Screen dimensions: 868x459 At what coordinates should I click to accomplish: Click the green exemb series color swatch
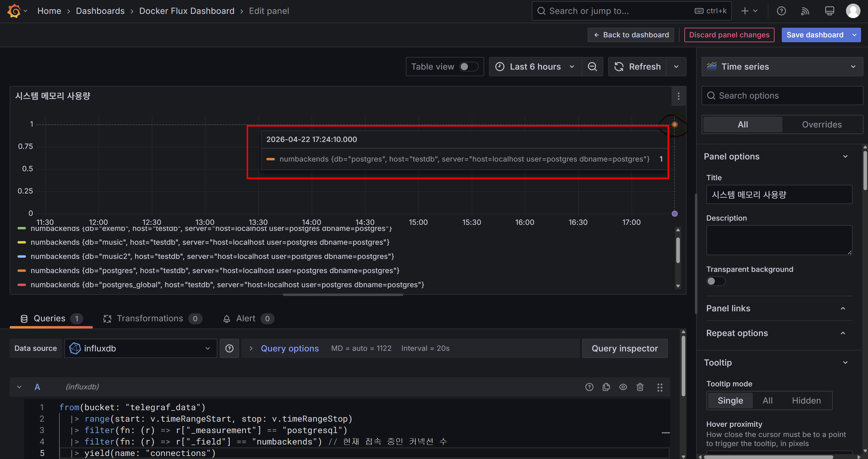(22, 228)
